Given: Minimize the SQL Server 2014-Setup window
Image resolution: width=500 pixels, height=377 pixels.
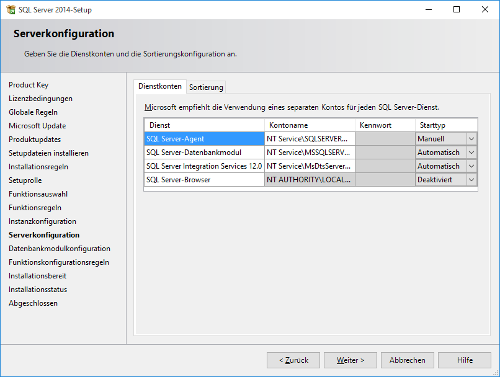Looking at the screenshot, I should (x=429, y=9).
